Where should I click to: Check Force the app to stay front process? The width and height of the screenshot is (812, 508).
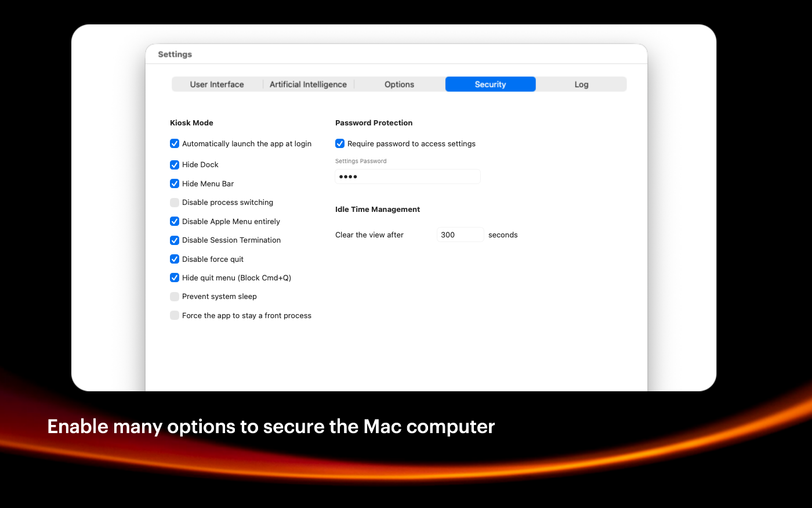pos(175,315)
